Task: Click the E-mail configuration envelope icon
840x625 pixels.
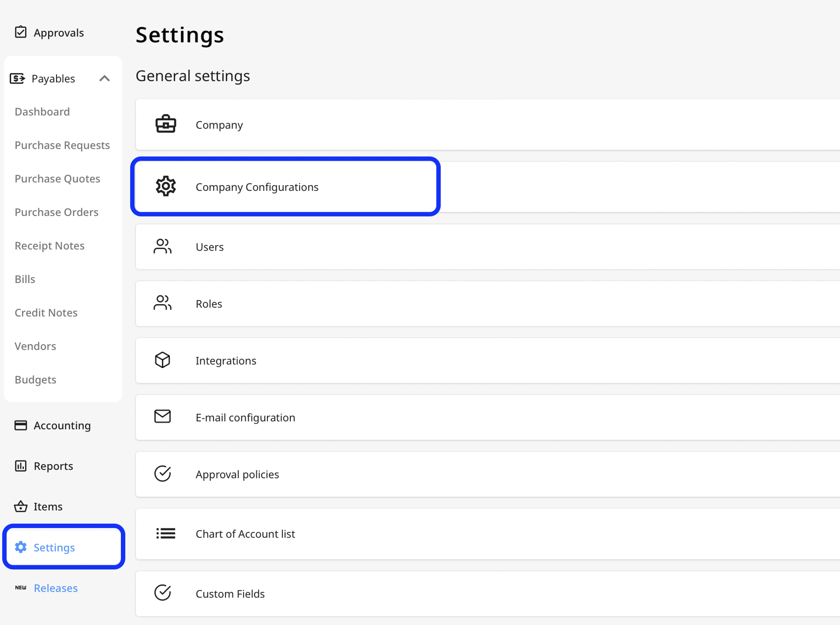Action: [162, 417]
